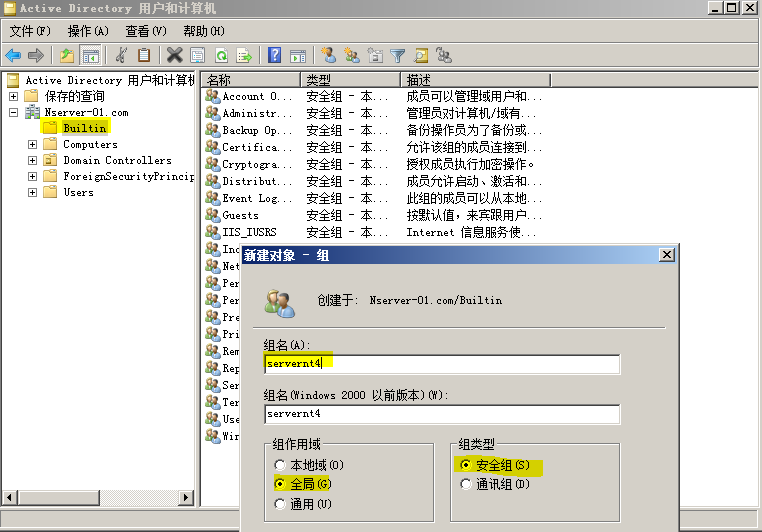The height and width of the screenshot is (532, 762).
Task: Select the 保存的查询 tree item
Action: tap(74, 96)
